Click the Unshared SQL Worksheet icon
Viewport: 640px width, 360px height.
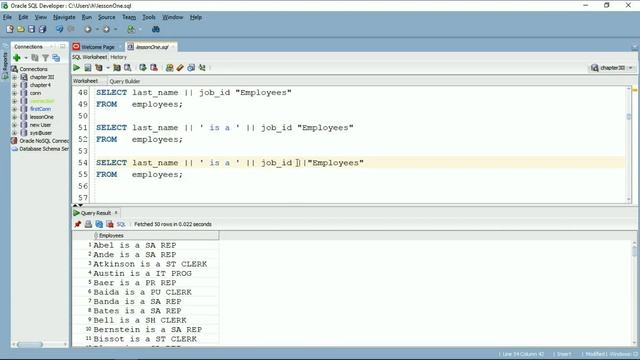coord(169,68)
